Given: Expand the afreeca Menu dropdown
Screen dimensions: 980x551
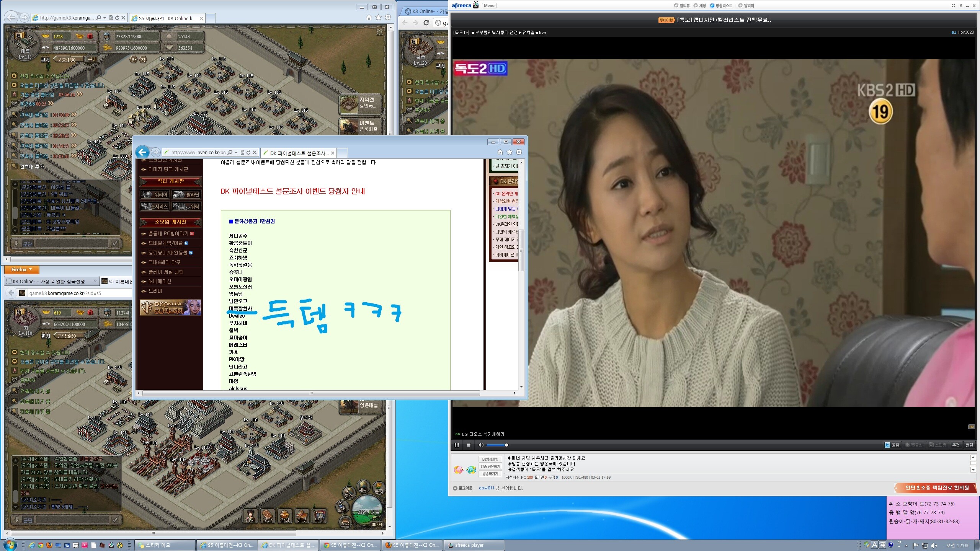Looking at the screenshot, I should (489, 6).
